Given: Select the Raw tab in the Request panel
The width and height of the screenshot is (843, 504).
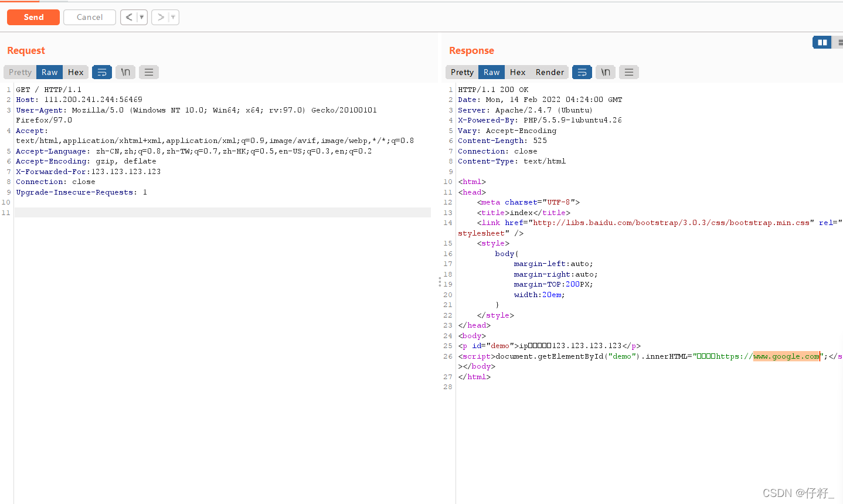Looking at the screenshot, I should tap(50, 72).
